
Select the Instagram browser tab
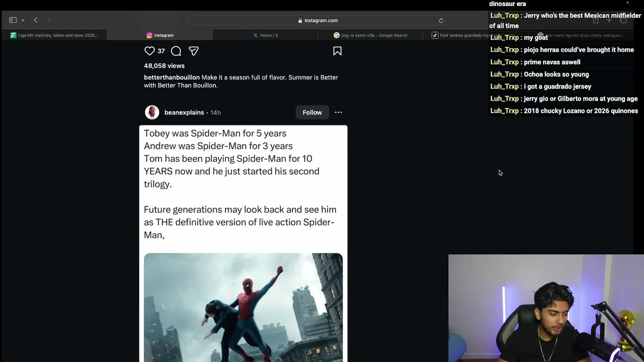point(160,35)
